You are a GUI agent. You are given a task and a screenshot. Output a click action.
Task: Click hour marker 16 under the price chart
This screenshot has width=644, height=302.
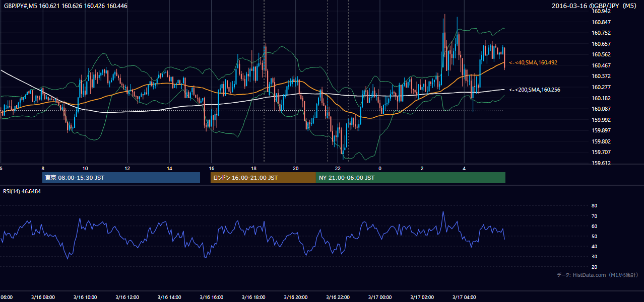[212, 169]
